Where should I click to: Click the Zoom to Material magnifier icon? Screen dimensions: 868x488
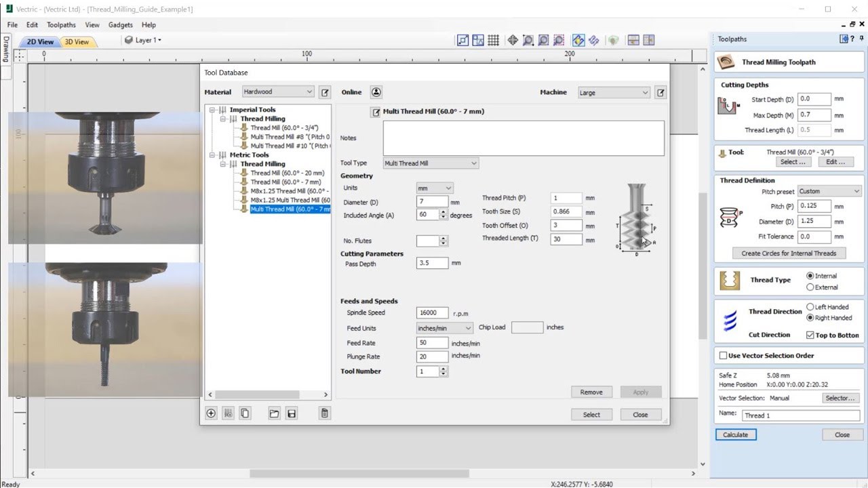(543, 41)
